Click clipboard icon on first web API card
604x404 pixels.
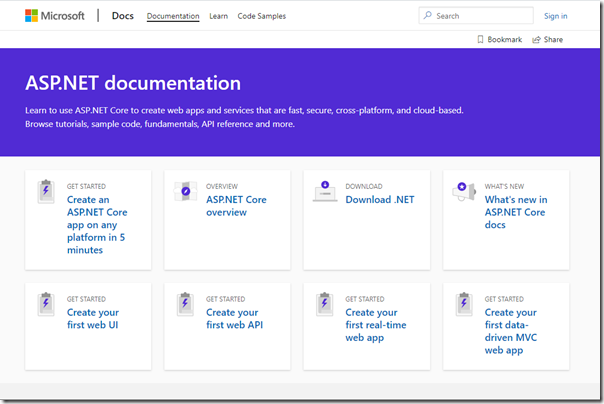point(185,304)
